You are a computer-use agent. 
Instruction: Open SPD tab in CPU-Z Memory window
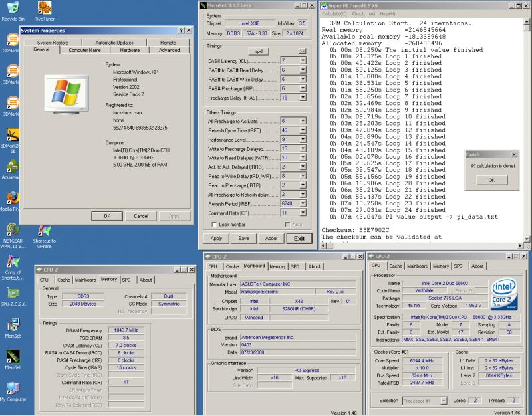tap(126, 280)
